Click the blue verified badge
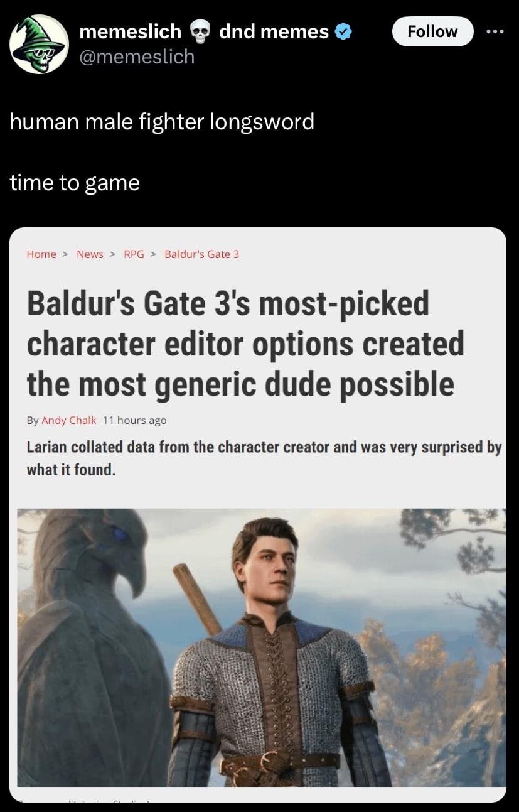Image resolution: width=519 pixels, height=812 pixels. pyautogui.click(x=343, y=31)
